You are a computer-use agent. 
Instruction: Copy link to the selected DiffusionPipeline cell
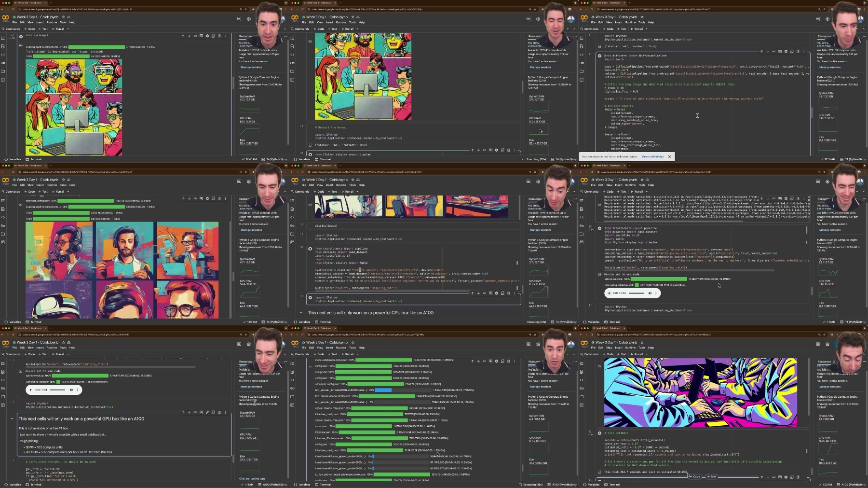tap(774, 51)
